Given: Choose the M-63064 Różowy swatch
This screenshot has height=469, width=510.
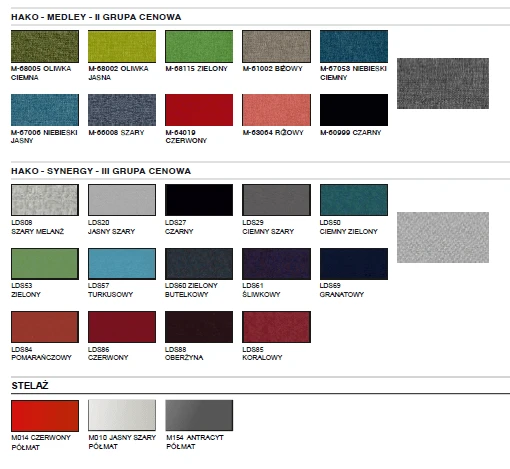Looking at the screenshot, I should tap(276, 110).
